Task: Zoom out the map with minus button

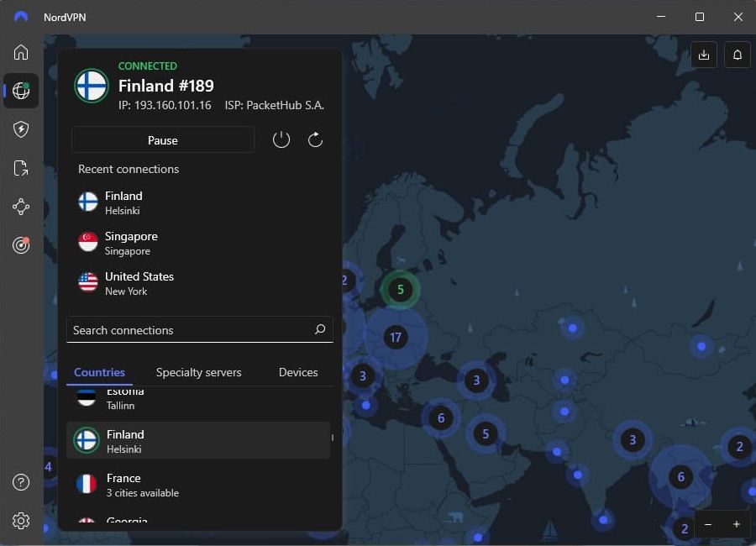Action: click(708, 524)
